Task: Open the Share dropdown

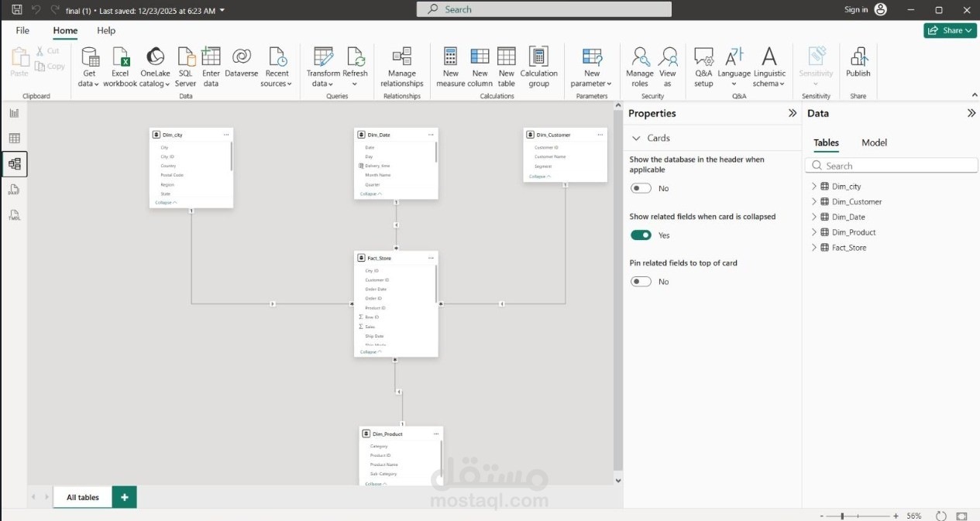Action: (950, 30)
